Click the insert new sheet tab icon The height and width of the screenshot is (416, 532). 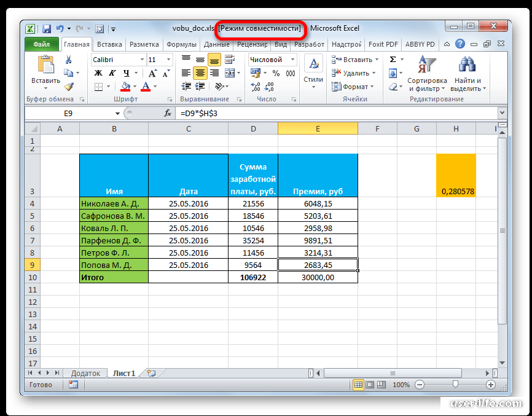coord(151,373)
